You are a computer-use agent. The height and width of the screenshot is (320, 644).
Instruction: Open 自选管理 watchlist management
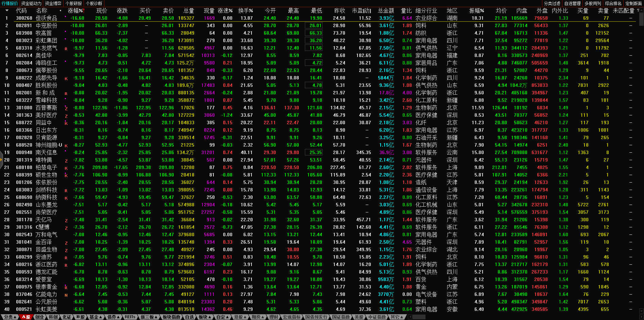[572, 3]
